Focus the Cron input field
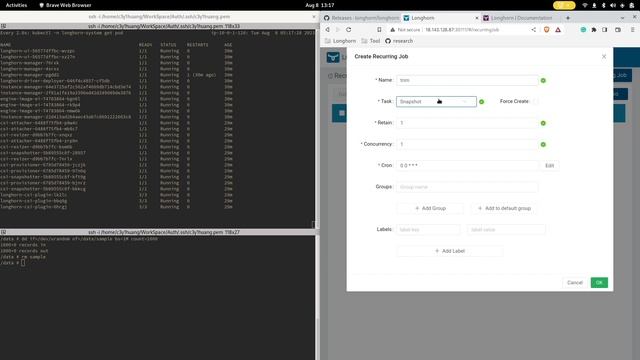The height and width of the screenshot is (360, 640). [x=467, y=165]
